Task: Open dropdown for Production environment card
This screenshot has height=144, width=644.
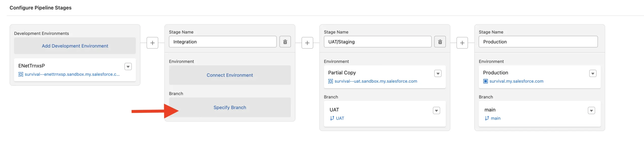Action: (x=593, y=73)
